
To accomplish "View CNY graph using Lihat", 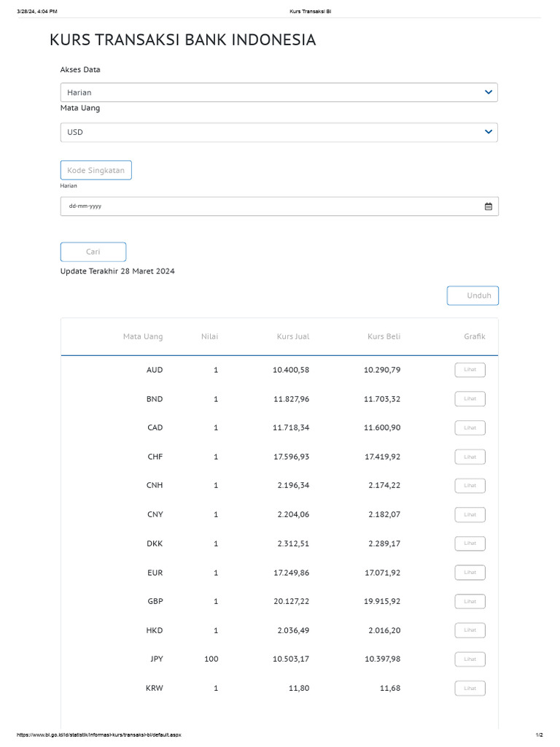I will (470, 514).
